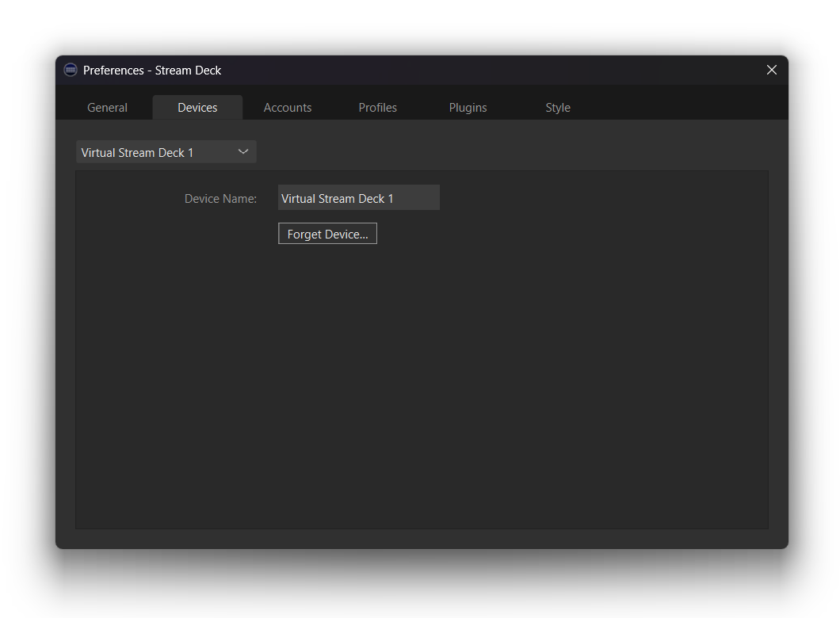Click the Device Name: label
Image resolution: width=840 pixels, height=618 pixels.
pos(221,199)
